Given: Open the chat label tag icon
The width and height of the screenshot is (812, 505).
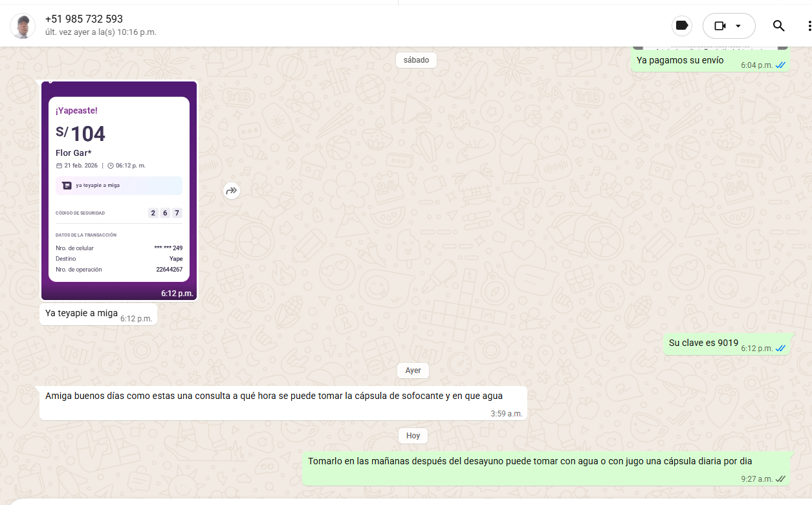Looking at the screenshot, I should point(681,26).
